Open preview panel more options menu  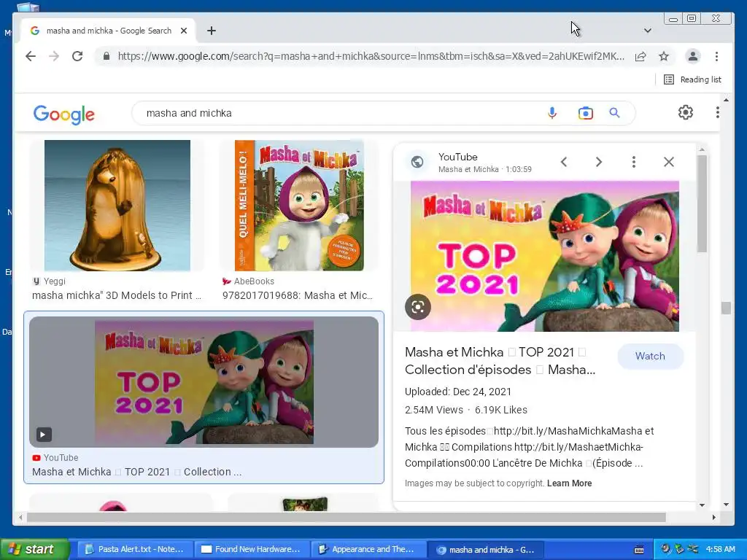point(634,162)
